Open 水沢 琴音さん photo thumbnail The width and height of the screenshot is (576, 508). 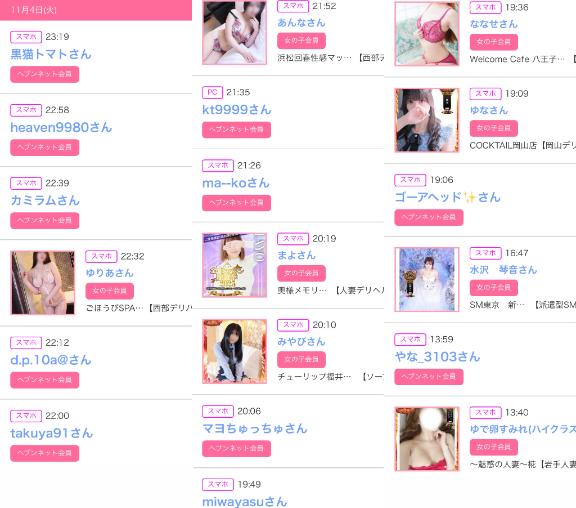pos(427,279)
